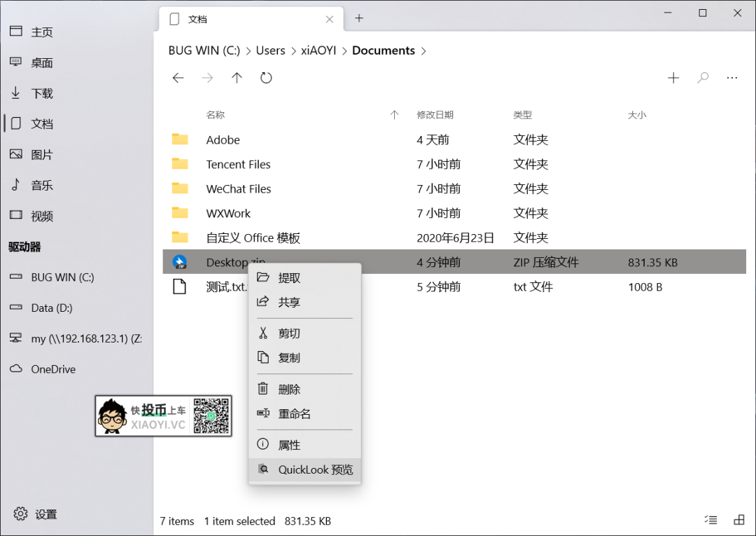The image size is (756, 536).
Task: Toggle the multi-selection list icon in status bar
Action: tap(710, 520)
